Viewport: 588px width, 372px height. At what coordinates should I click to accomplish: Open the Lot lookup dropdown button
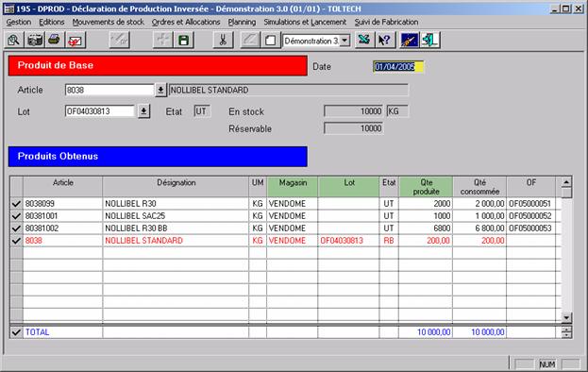[143, 111]
